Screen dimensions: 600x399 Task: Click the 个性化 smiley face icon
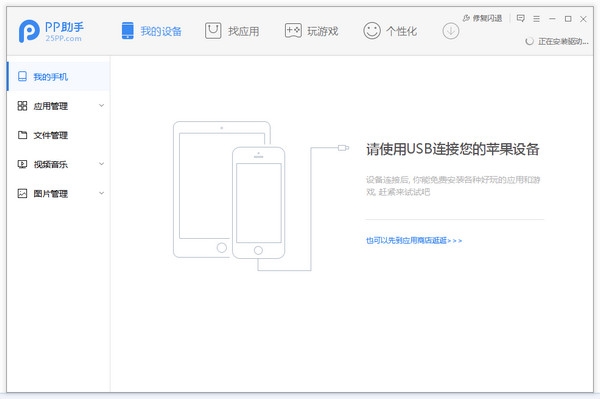(x=372, y=31)
